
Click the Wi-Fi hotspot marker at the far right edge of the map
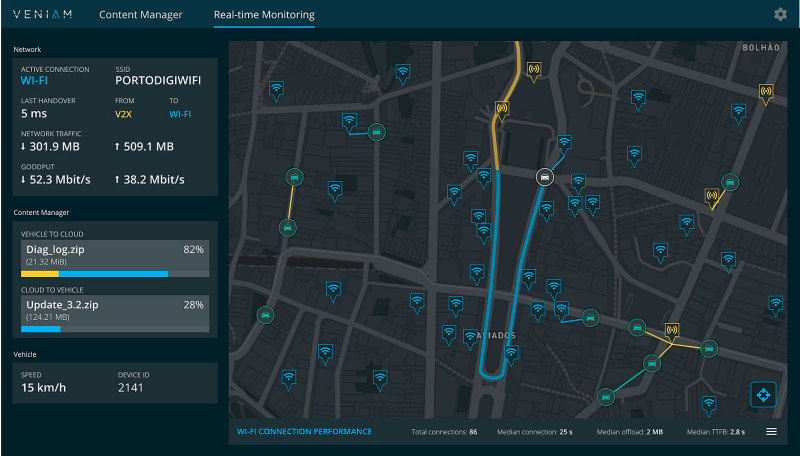pyautogui.click(x=773, y=302)
